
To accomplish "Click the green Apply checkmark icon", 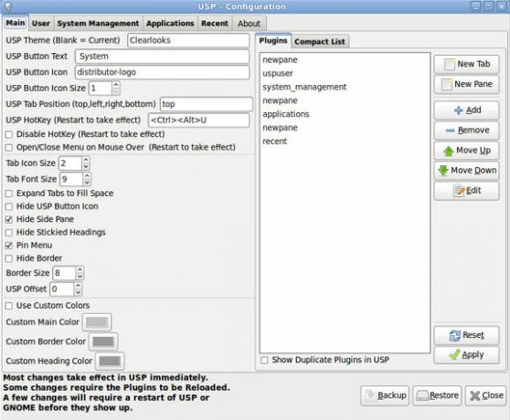I will coord(454,354).
